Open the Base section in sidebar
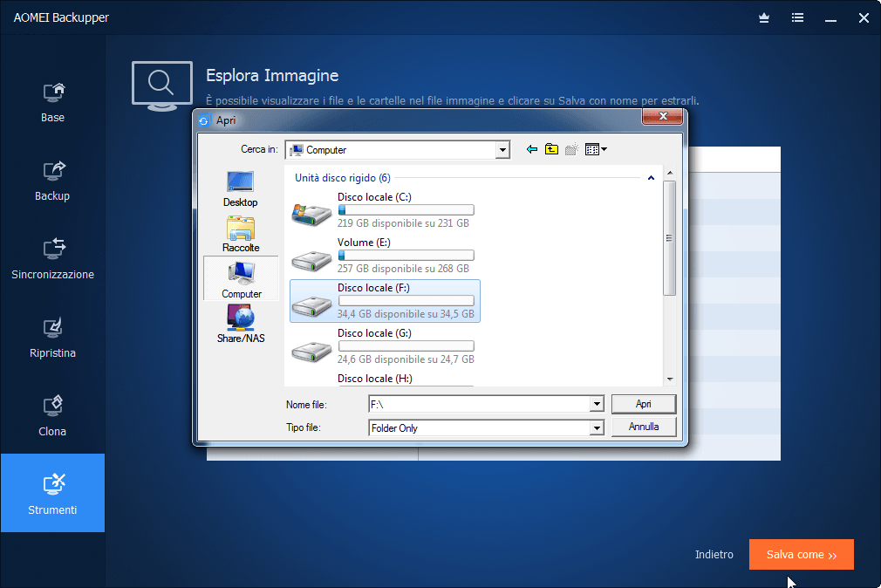 52,102
